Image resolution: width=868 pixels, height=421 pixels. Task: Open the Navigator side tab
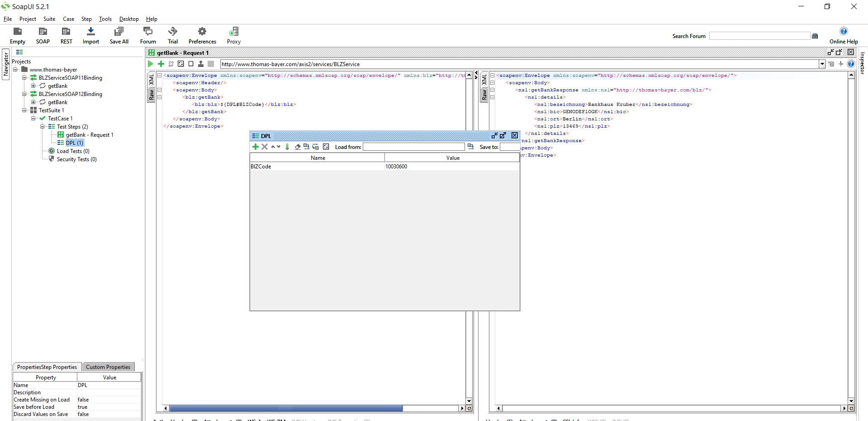pos(6,64)
